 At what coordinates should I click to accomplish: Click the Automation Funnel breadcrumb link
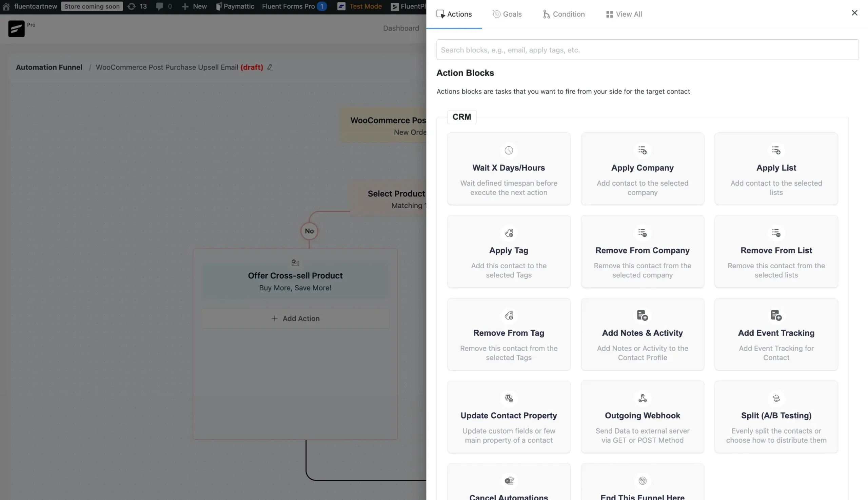(49, 67)
